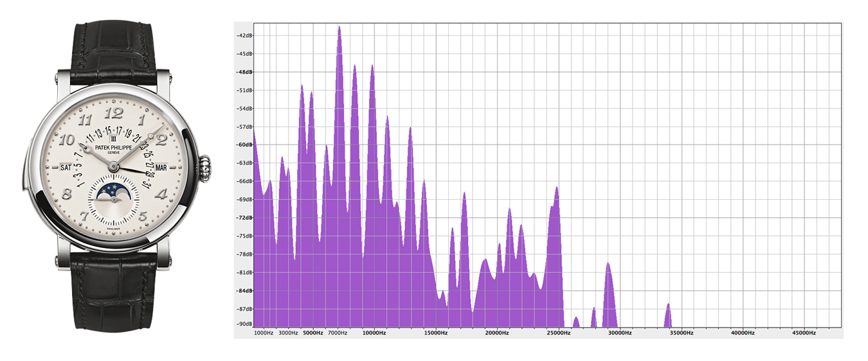Click the -90dB axis label
Image resolution: width=868 pixels, height=361 pixels.
click(x=244, y=324)
